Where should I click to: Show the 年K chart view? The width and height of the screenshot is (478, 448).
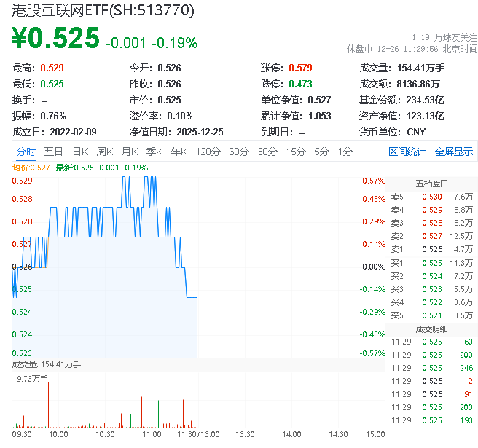(179, 152)
